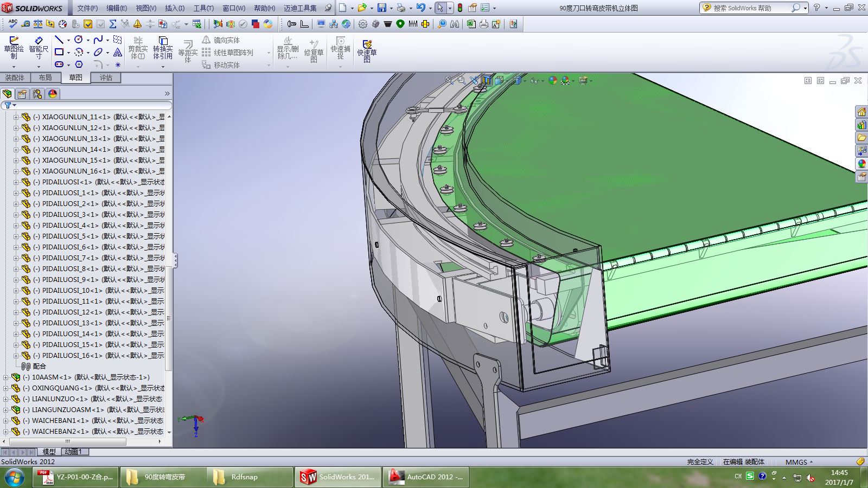Image resolution: width=868 pixels, height=488 pixels.
Task: Click the Section View icon in viewport toolbar
Action: (x=487, y=80)
